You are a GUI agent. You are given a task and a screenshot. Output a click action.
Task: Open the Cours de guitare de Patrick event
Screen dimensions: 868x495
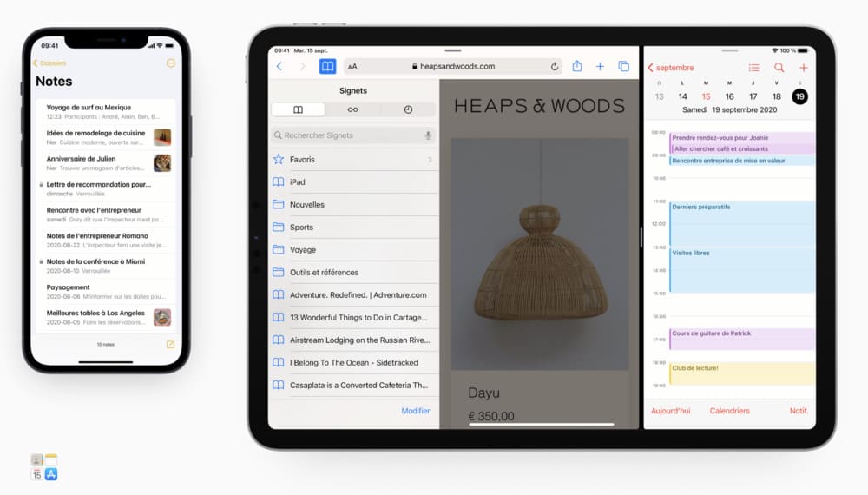[x=742, y=339]
